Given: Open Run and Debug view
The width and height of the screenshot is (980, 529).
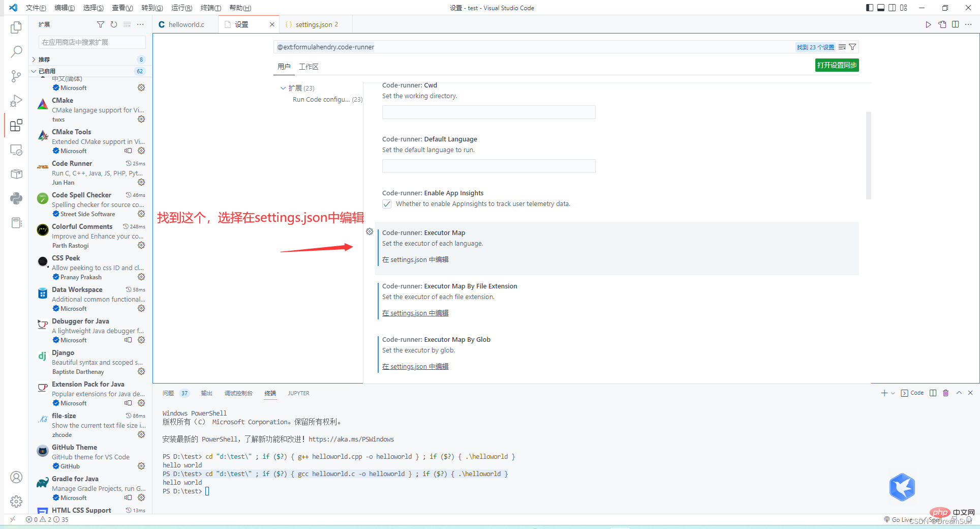Looking at the screenshot, I should pos(16,101).
